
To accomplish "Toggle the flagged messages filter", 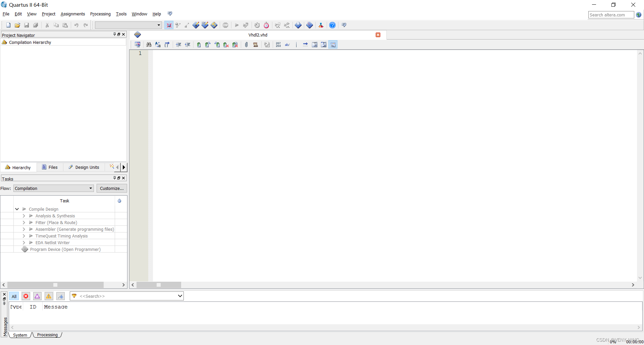I will coord(60,296).
